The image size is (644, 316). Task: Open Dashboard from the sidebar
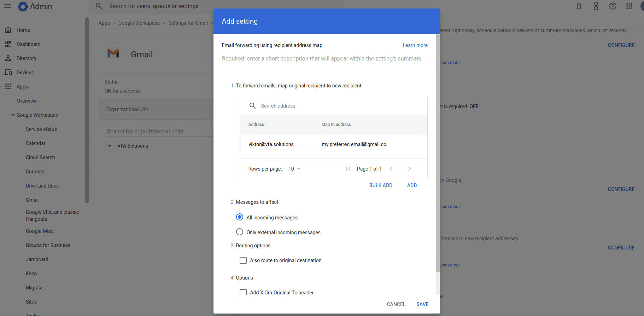tap(28, 44)
